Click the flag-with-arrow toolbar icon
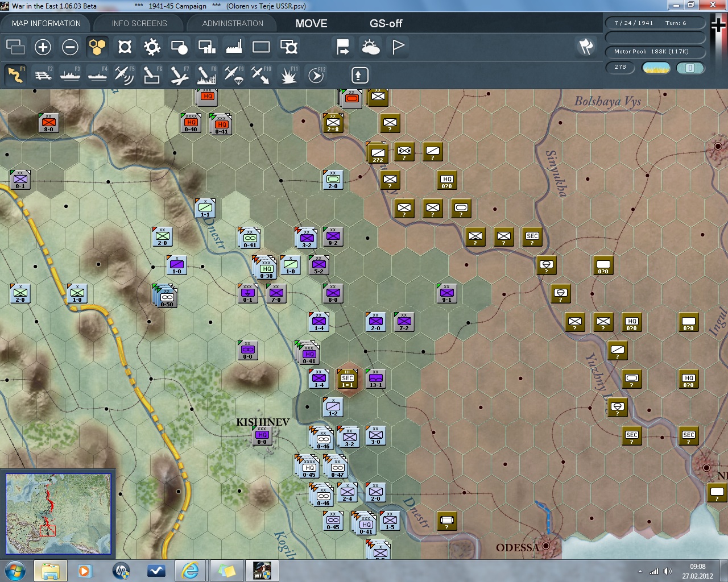This screenshot has height=582, width=728. click(343, 47)
